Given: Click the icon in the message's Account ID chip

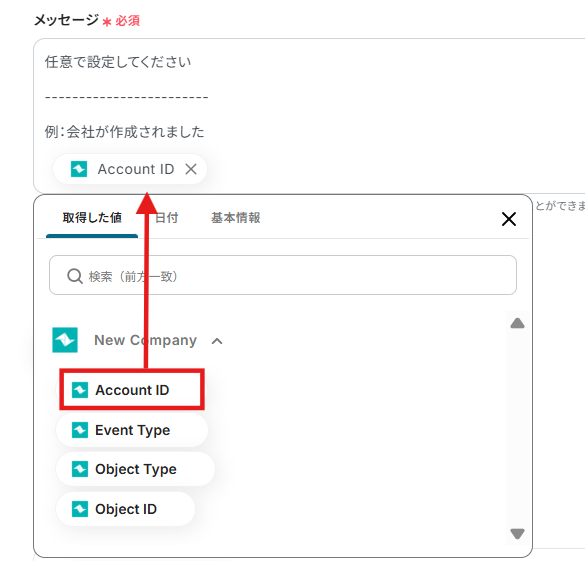Looking at the screenshot, I should (x=79, y=169).
